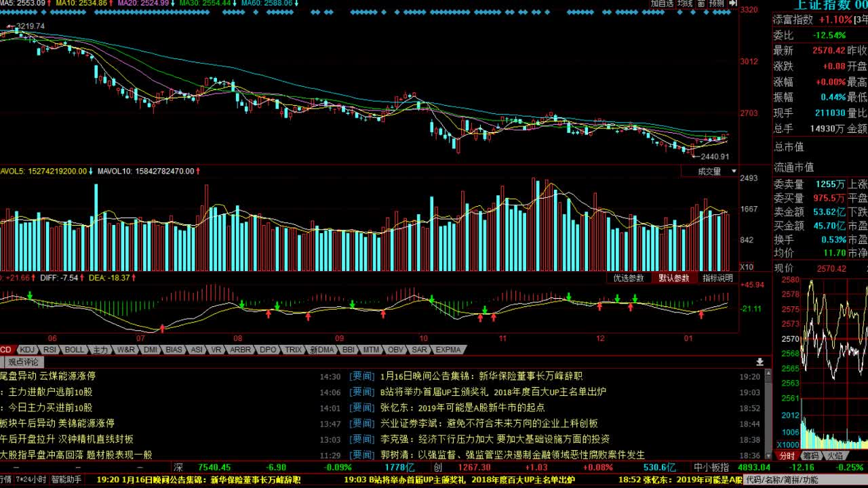This screenshot has height=488, width=868.
Task: Switch to the VR indicator tab
Action: pyautogui.click(x=217, y=350)
